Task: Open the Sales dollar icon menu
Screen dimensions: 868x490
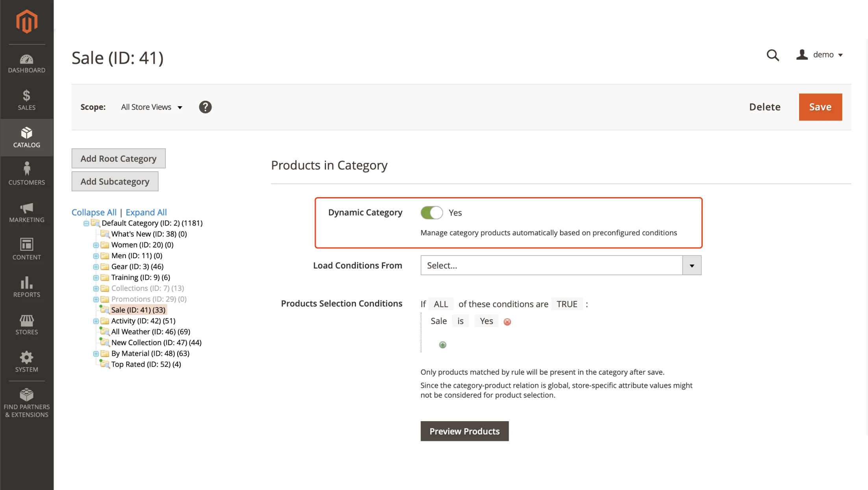Action: [26, 100]
